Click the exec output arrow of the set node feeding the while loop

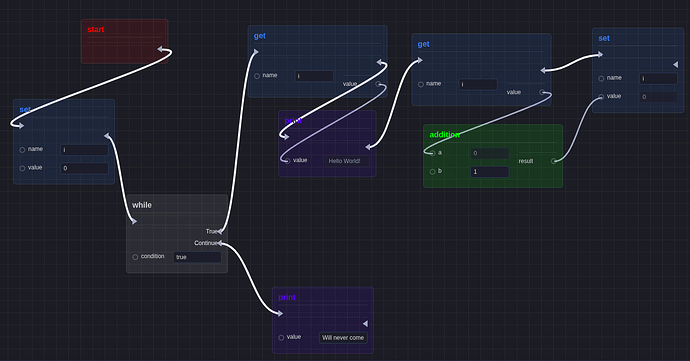click(107, 136)
